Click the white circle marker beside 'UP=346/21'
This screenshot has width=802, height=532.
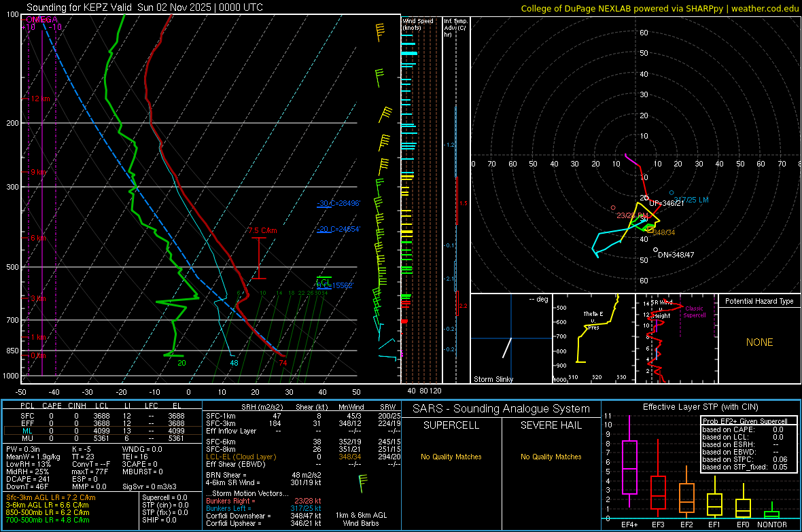tap(646, 198)
